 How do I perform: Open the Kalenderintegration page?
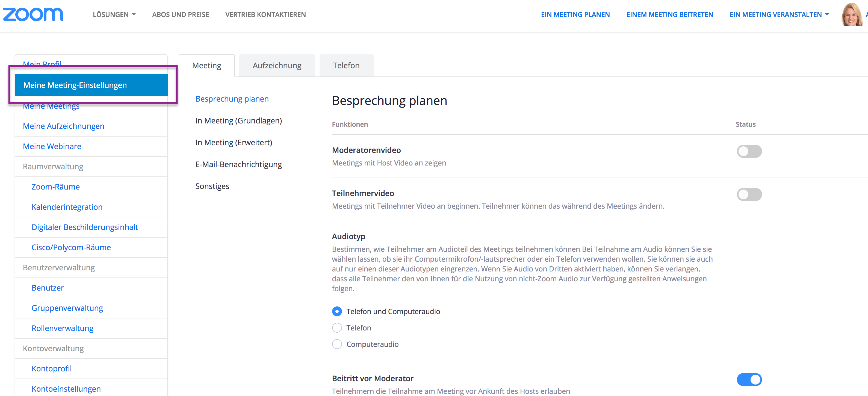67,206
